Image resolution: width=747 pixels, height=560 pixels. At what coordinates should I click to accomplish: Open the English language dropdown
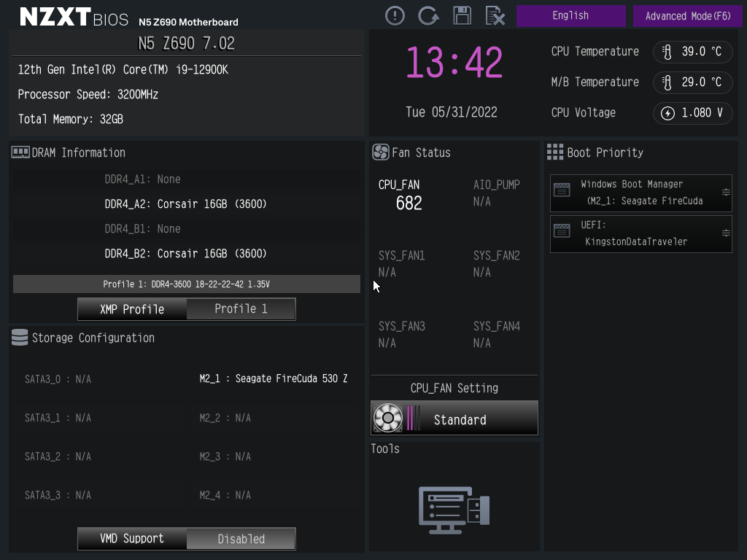click(570, 16)
